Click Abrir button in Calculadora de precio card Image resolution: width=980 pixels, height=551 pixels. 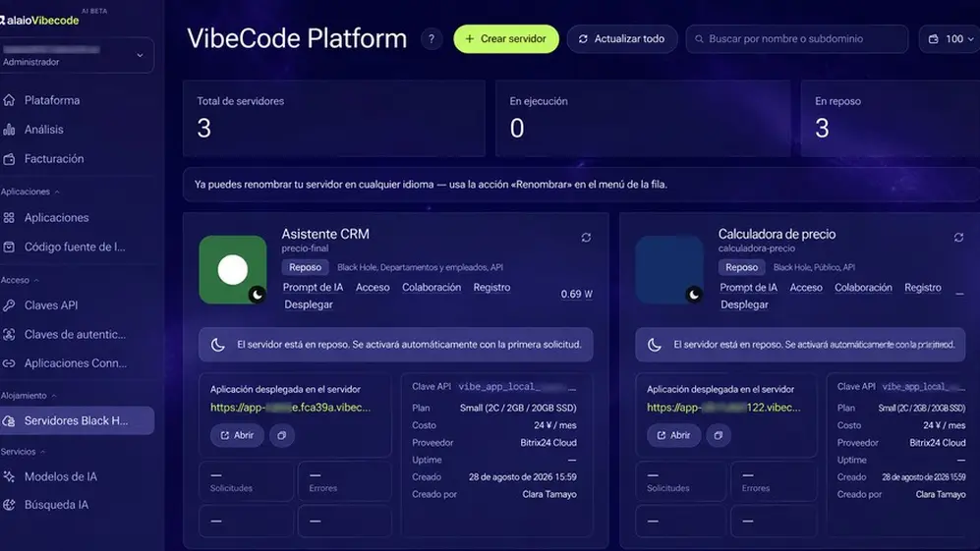tap(673, 435)
